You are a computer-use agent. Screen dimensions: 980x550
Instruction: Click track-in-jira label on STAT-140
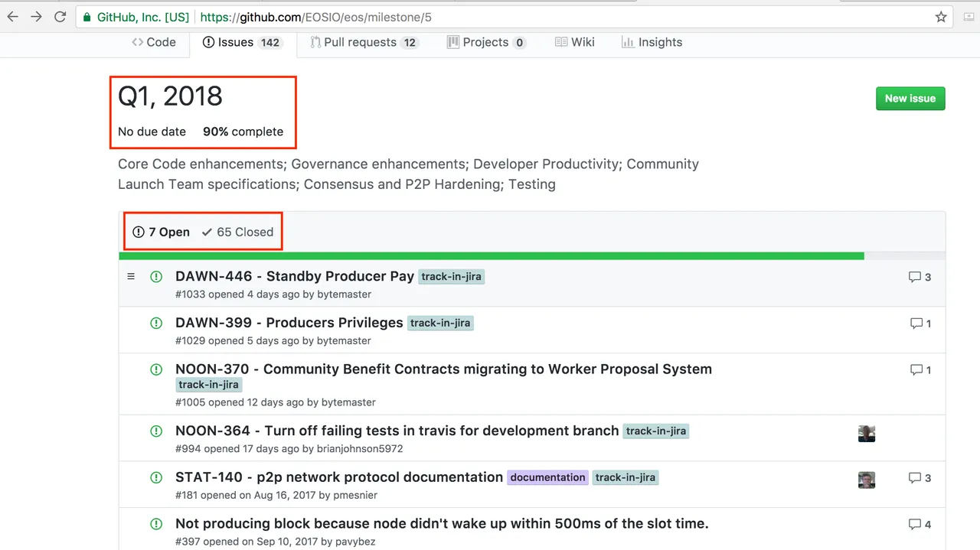tap(626, 477)
